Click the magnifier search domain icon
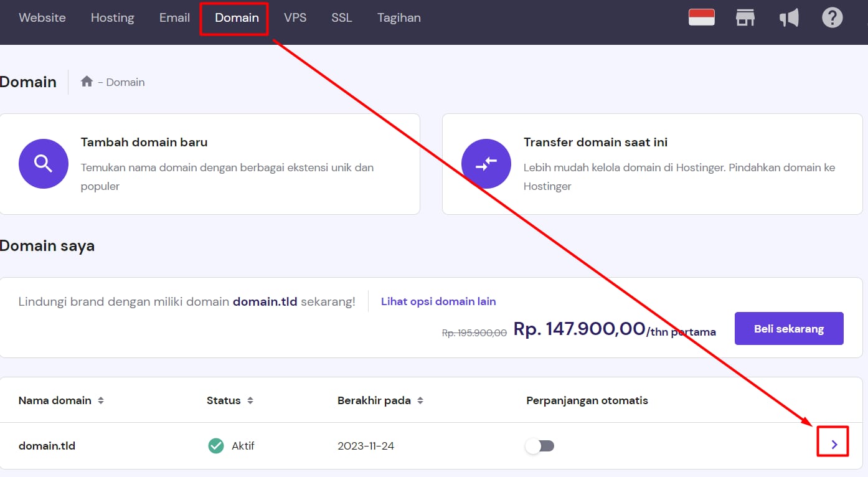 [43, 164]
